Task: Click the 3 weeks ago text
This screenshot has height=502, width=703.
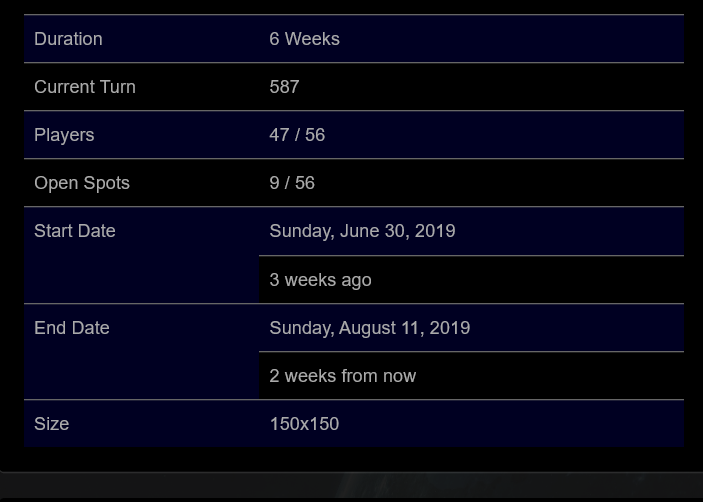Action: 320,280
